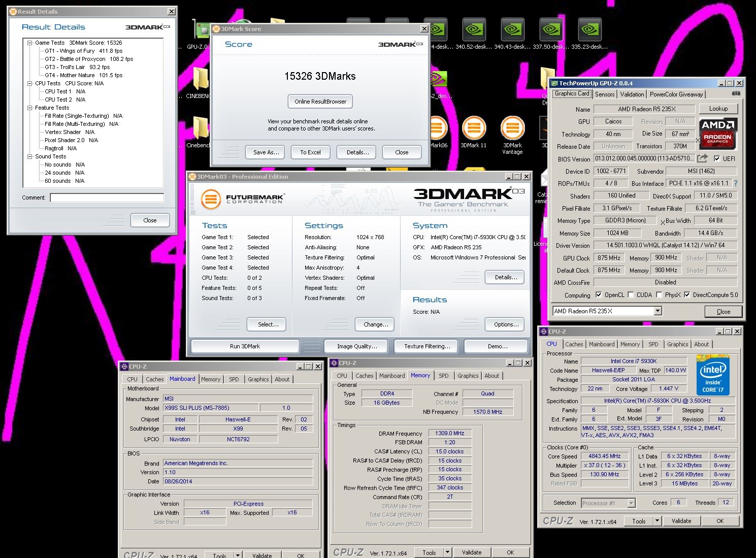Screen dimensions: 756x558
Task: Click the '15326 3DMarks' score text
Action: tap(320, 76)
